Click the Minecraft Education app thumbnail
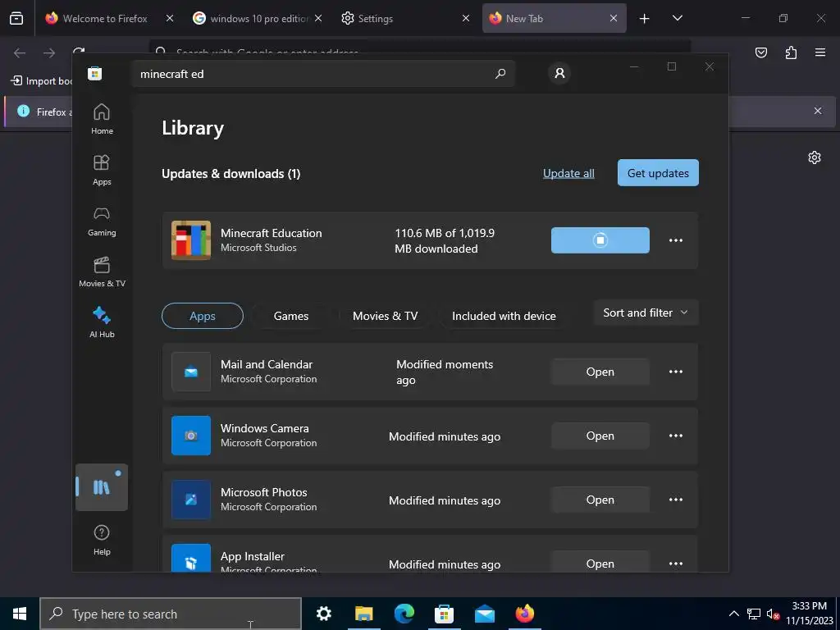Image resolution: width=840 pixels, height=630 pixels. [191, 240]
